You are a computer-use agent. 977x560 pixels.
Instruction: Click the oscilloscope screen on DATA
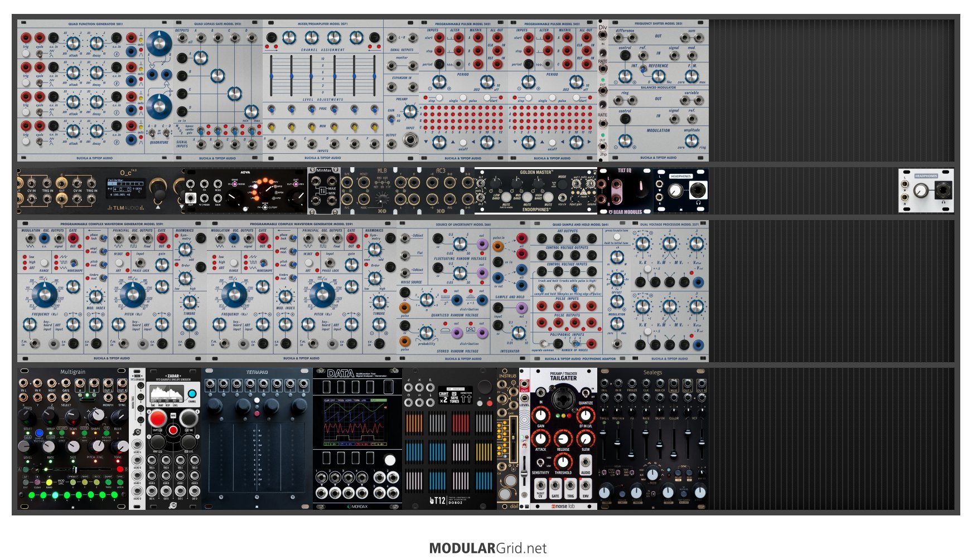click(x=354, y=422)
